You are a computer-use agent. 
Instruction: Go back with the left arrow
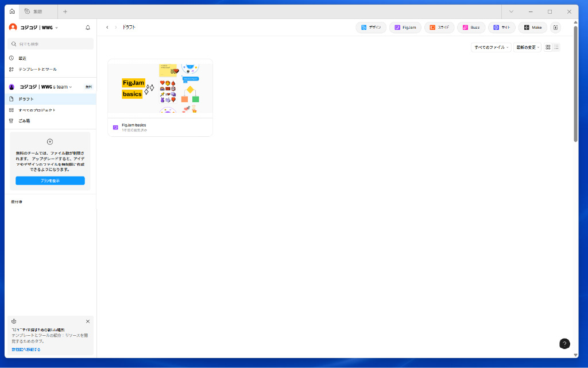(x=107, y=28)
